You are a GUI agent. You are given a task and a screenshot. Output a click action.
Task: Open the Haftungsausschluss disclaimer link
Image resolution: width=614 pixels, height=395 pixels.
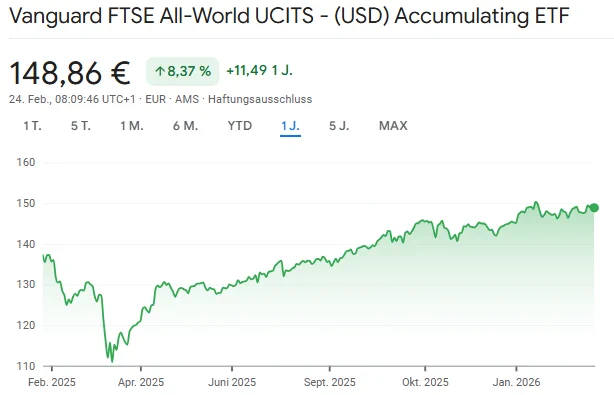260,99
